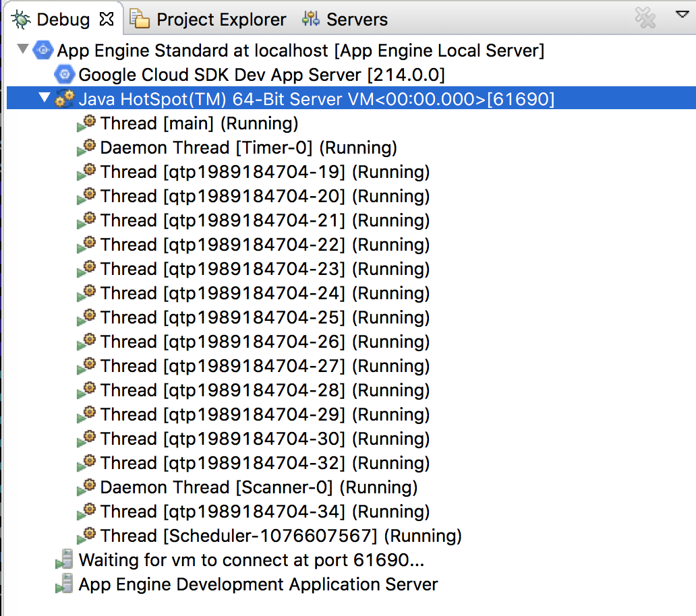The image size is (696, 616).
Task: Switch to the Project Explorer tab
Action: click(209, 19)
